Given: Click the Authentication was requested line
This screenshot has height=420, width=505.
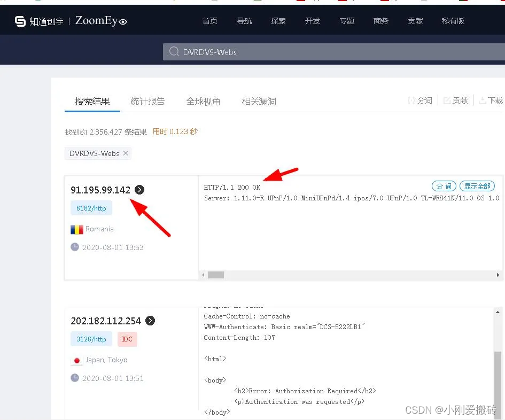Looking at the screenshot, I should click(x=299, y=401).
